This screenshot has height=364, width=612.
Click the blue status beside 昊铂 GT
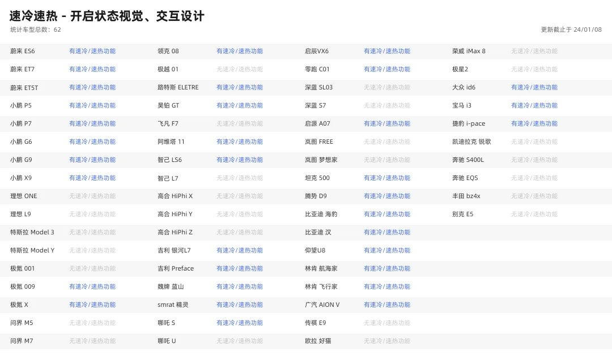240,106
